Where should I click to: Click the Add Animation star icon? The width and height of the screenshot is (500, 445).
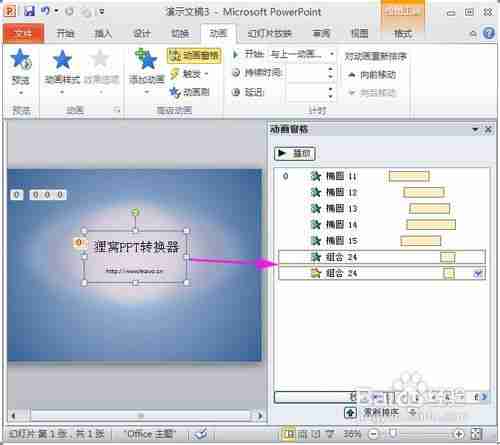click(146, 59)
